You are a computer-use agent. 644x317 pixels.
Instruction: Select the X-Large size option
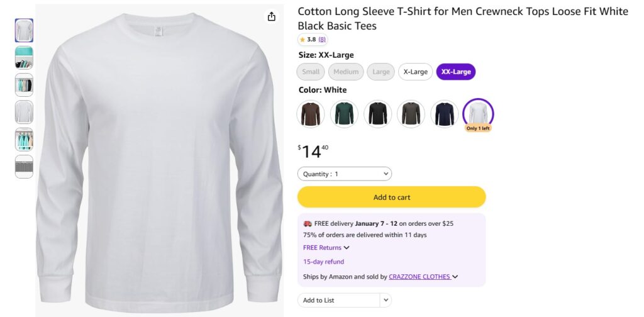(415, 72)
